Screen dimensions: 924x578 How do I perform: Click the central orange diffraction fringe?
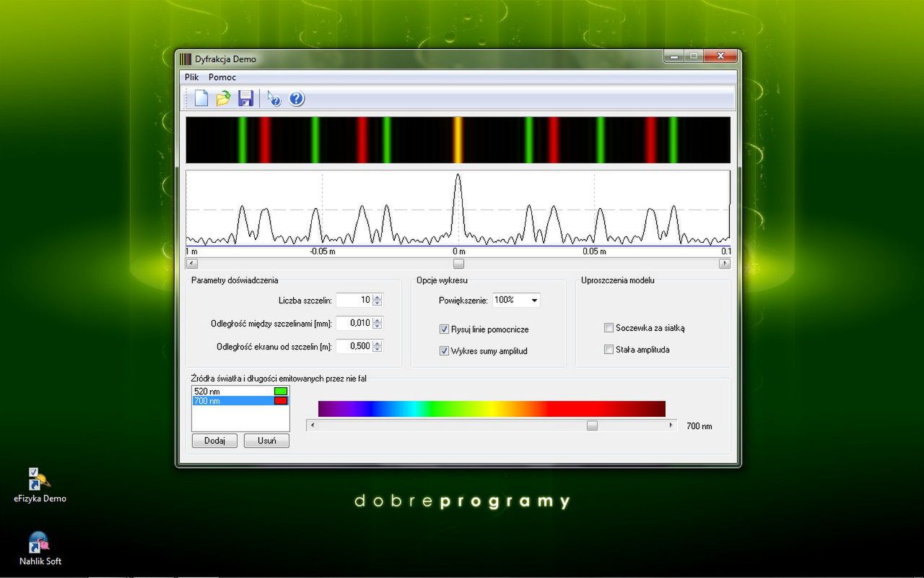(x=457, y=139)
